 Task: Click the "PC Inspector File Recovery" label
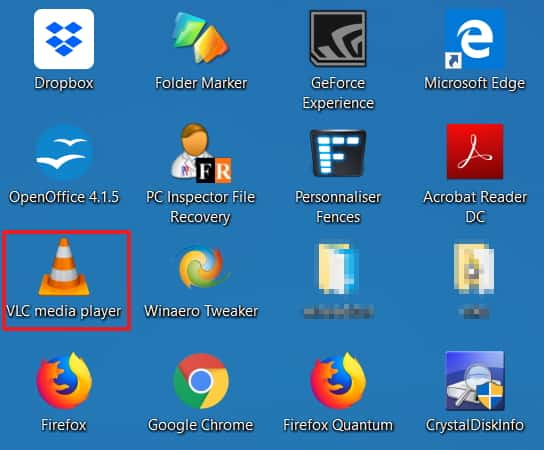(201, 207)
